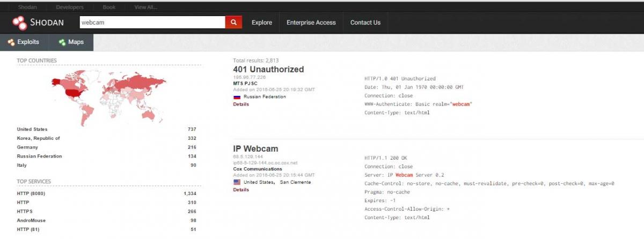Open the IP Webcam result title
This screenshot has height=239, width=644.
coord(255,148)
